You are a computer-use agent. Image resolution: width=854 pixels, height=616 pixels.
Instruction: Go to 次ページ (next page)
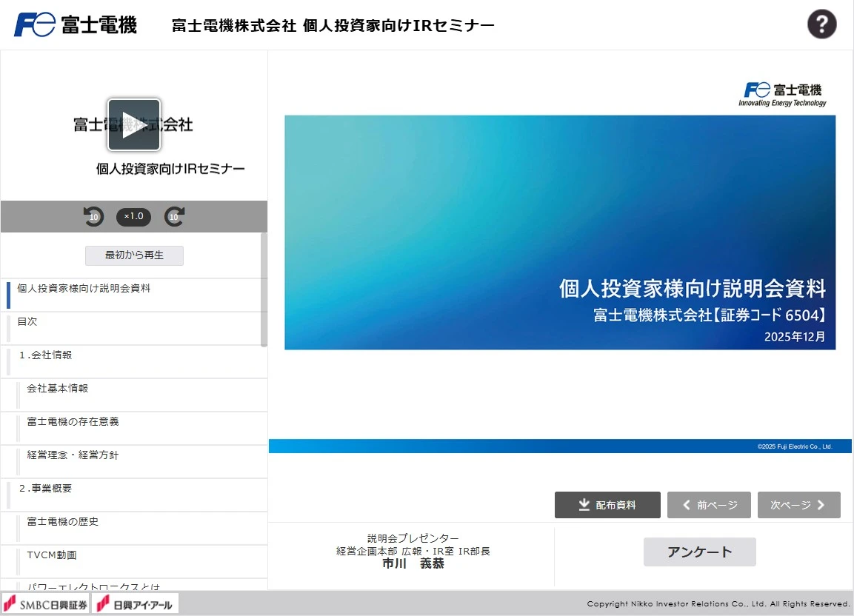click(x=798, y=504)
